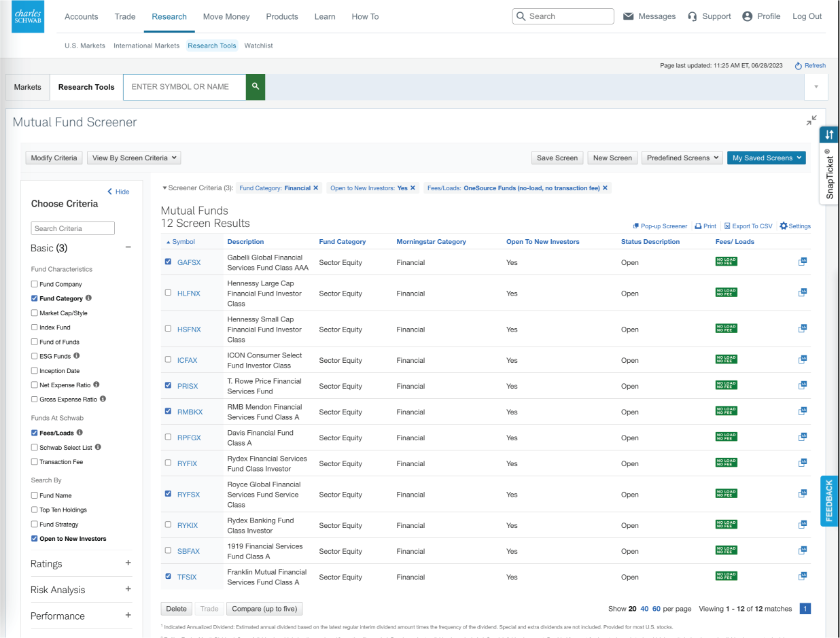This screenshot has width=840, height=638.
Task: Open the Accounts menu
Action: [x=82, y=16]
